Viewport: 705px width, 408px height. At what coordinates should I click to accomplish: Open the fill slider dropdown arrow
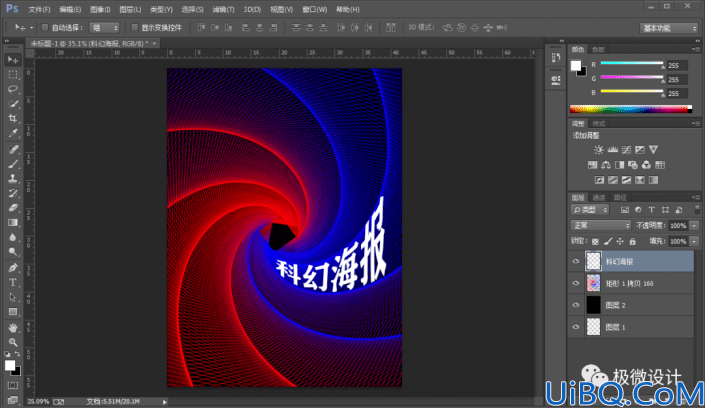[695, 242]
